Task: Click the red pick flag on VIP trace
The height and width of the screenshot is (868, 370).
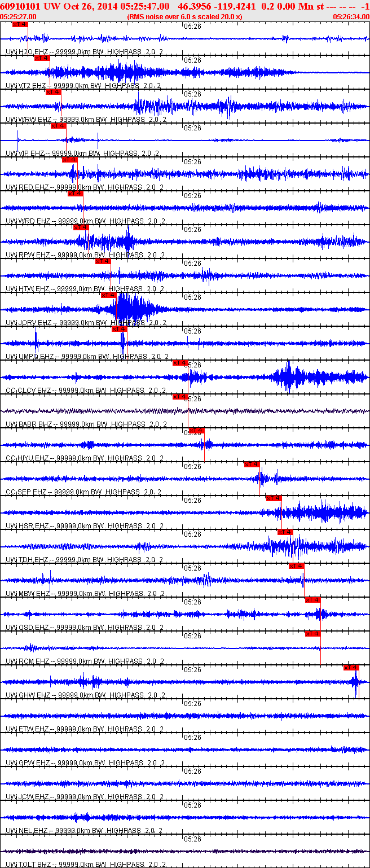Action: (59, 126)
